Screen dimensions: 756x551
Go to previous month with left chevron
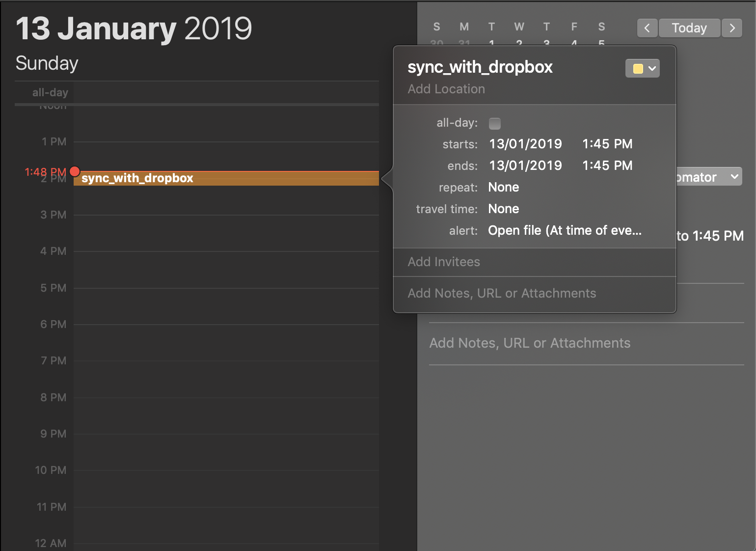pos(647,28)
